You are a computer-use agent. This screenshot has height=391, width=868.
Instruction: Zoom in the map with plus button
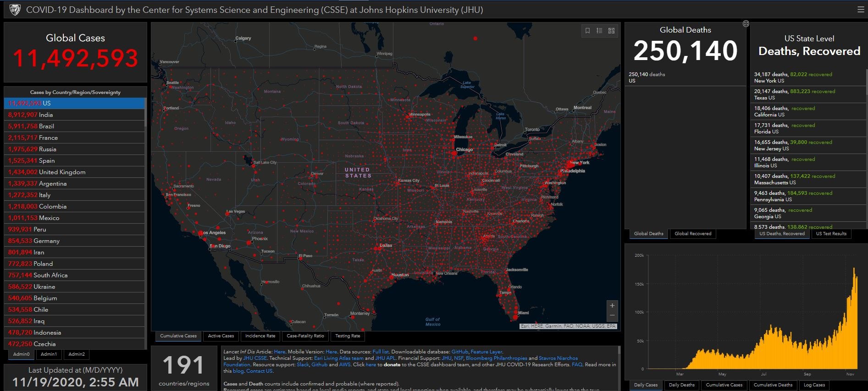pos(612,306)
